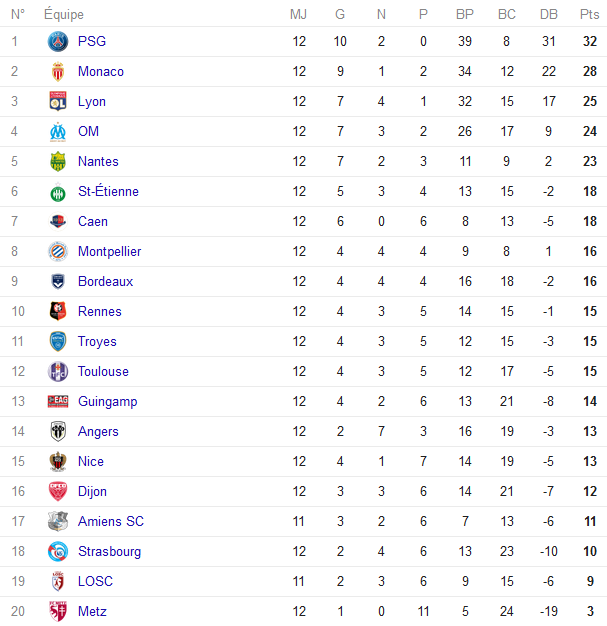Click the Guingamp EAG logo icon

(58, 401)
